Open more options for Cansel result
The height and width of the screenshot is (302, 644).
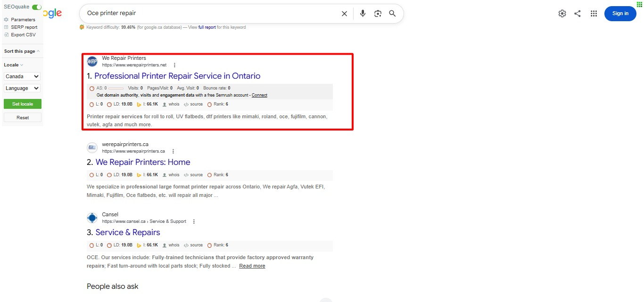[194, 221]
